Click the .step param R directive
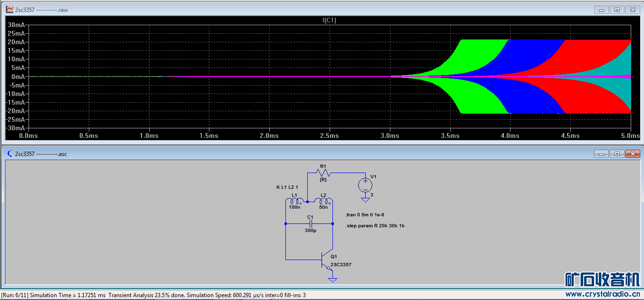This screenshot has width=644, height=300. 375,226
